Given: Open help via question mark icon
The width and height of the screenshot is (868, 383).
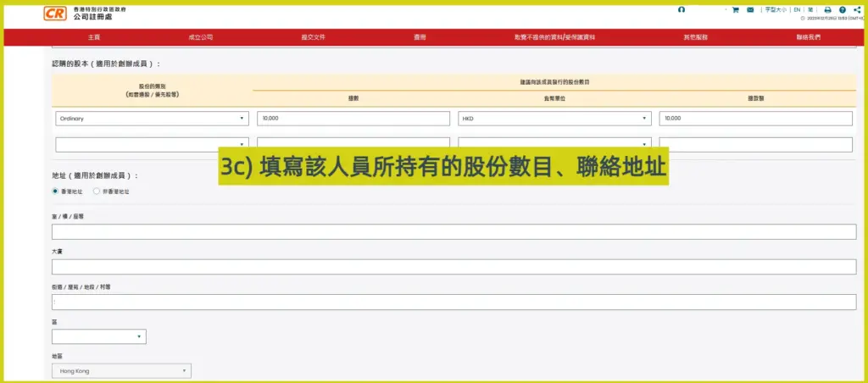Looking at the screenshot, I should (842, 10).
